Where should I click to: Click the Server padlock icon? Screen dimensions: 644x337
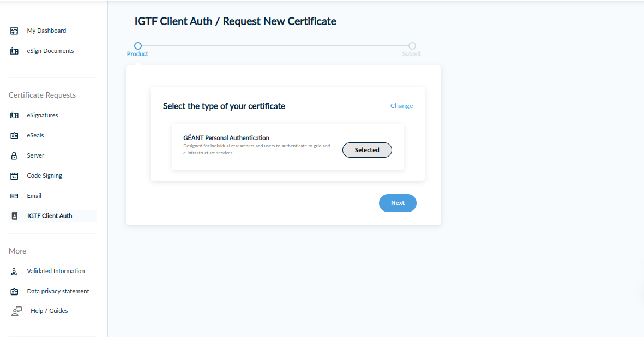15,156
